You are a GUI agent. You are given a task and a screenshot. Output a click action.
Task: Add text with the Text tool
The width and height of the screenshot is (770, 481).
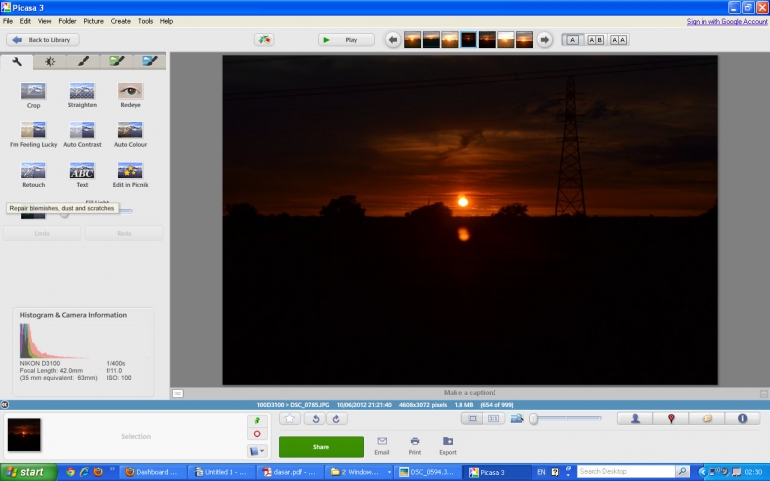coord(82,172)
